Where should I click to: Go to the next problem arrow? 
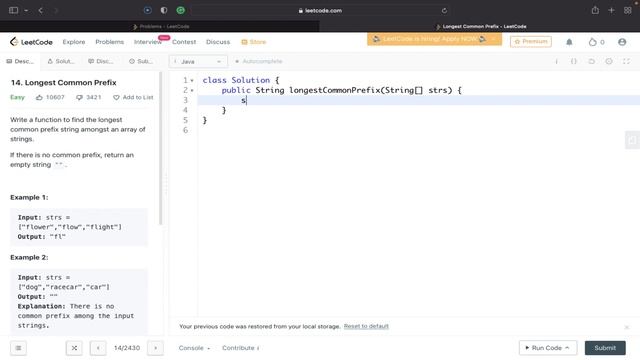tap(156, 348)
